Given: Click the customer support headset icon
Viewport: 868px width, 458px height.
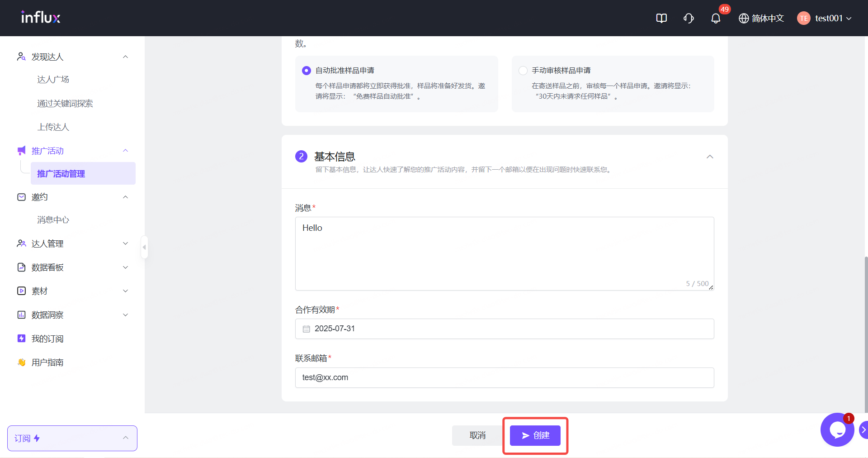Looking at the screenshot, I should tap(689, 18).
